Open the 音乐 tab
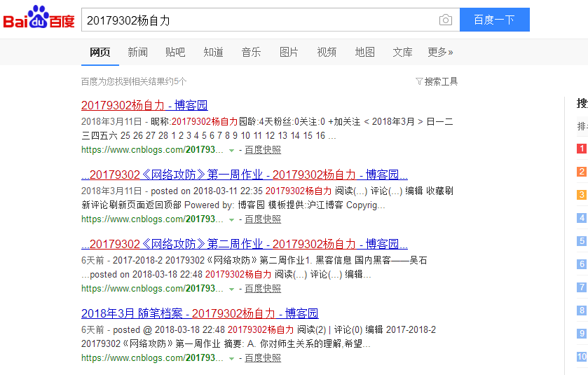 252,52
